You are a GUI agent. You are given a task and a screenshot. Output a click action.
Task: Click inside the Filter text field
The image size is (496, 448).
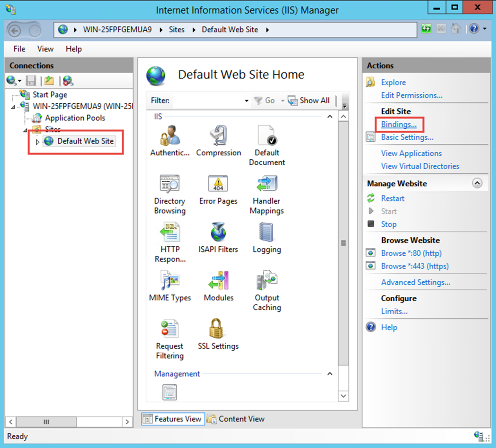[x=208, y=101]
